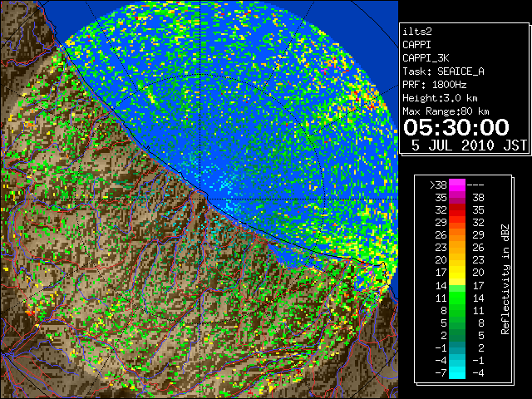The height and width of the screenshot is (399, 532).
Task: Click the large 05:30:00 timestamp
Action: pos(456,127)
